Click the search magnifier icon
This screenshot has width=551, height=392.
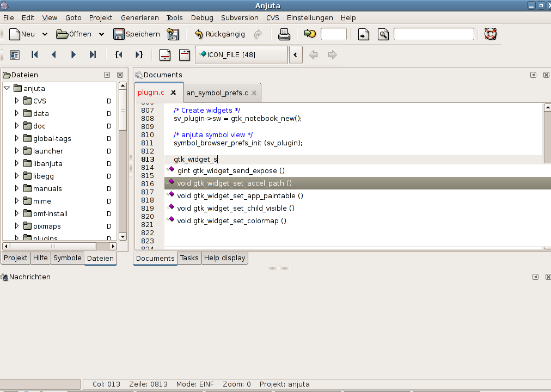click(x=383, y=34)
